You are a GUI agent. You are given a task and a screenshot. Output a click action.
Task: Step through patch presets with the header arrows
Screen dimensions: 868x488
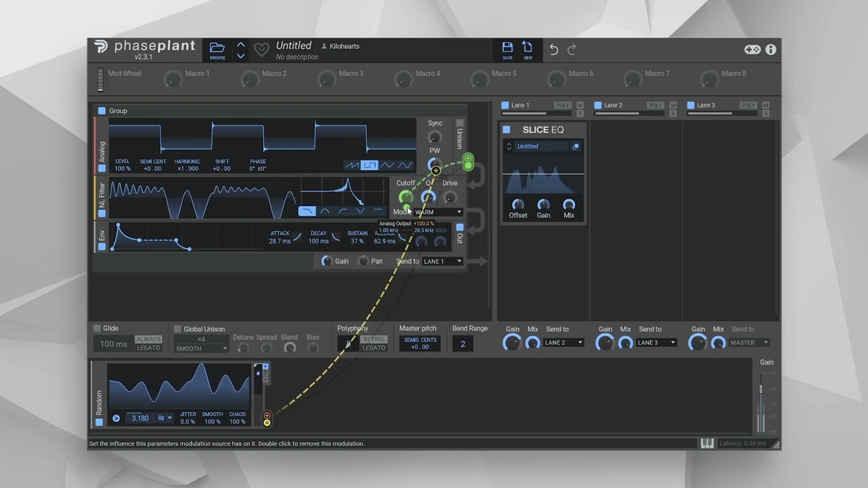(x=241, y=49)
